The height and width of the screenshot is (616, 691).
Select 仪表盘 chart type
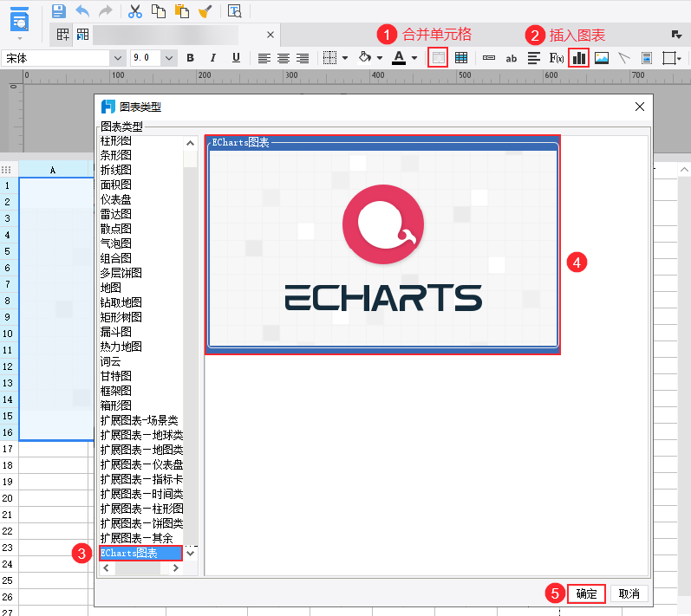116,199
